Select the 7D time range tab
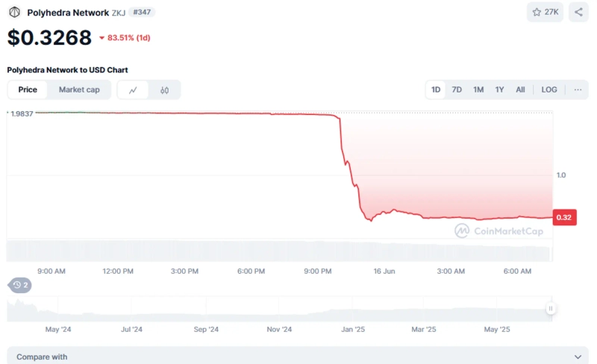The height and width of the screenshot is (364, 597). (457, 90)
